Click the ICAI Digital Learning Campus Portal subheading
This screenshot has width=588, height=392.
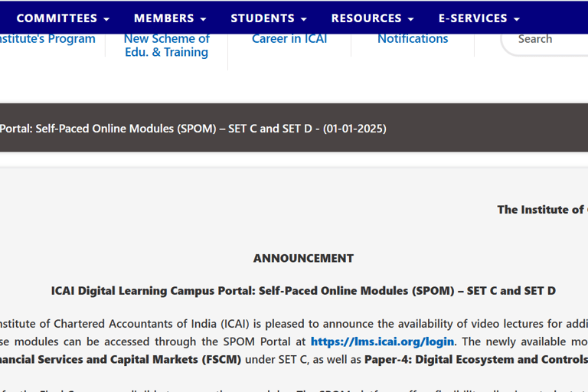coord(303,291)
